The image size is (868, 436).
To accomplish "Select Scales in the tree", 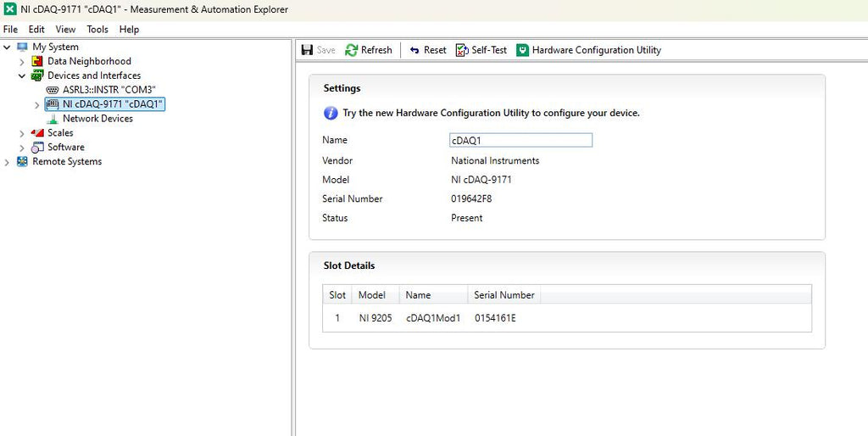I will tap(60, 133).
